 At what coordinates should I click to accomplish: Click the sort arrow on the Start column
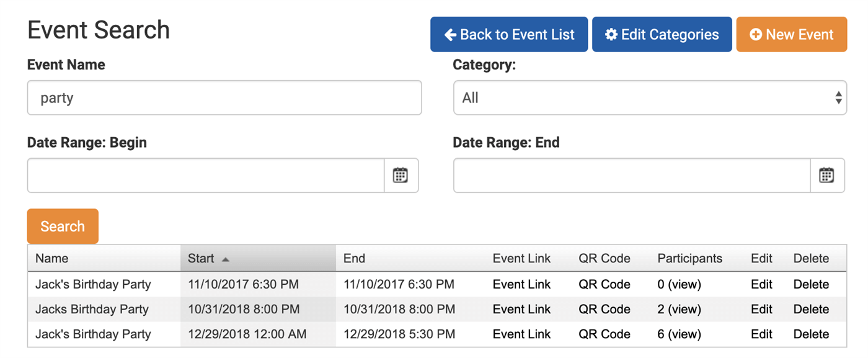(x=226, y=258)
